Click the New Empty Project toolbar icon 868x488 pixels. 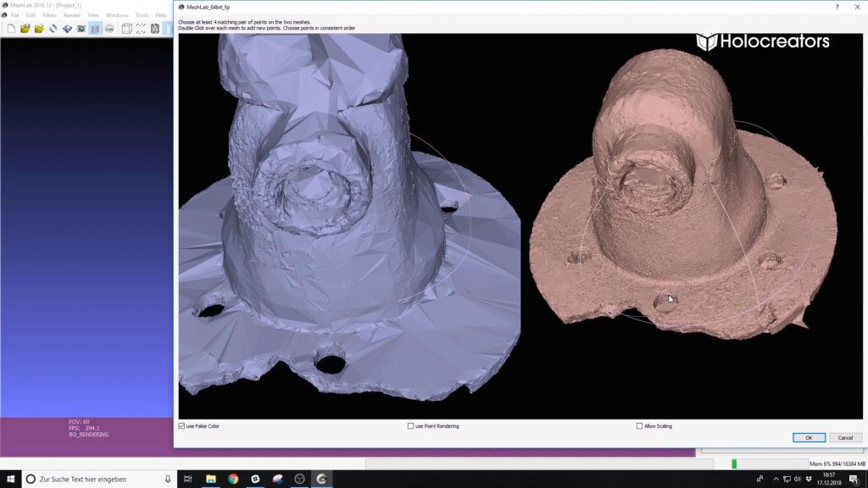click(x=11, y=28)
